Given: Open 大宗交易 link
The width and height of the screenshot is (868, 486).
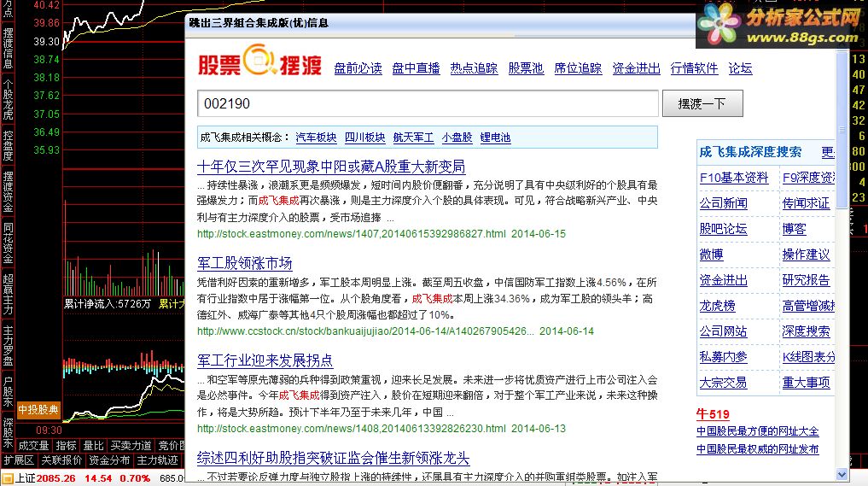Looking at the screenshot, I should click(724, 383).
